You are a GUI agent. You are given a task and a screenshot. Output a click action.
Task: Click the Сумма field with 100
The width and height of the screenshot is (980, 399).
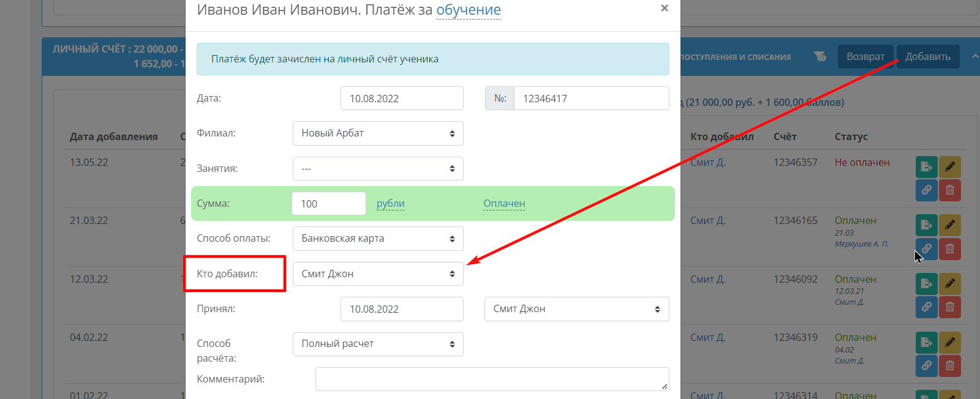coord(329,204)
